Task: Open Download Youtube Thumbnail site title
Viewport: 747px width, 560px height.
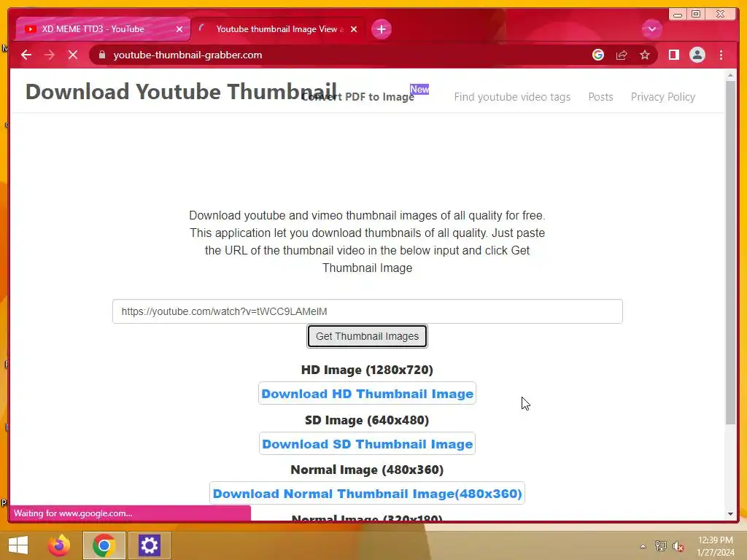Action: pyautogui.click(x=181, y=91)
